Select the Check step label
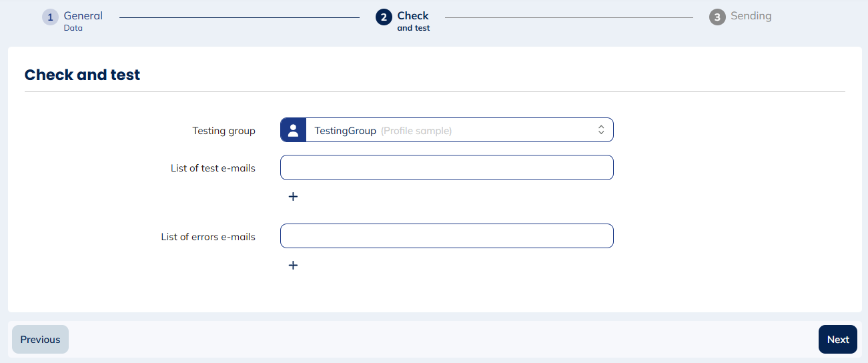The width and height of the screenshot is (868, 363). click(x=413, y=16)
